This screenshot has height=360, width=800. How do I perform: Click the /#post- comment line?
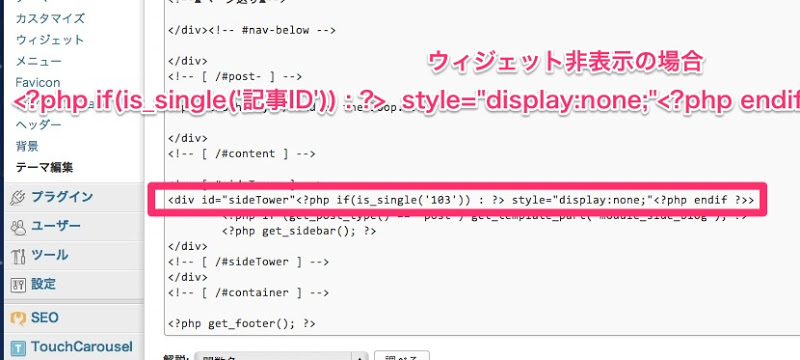tap(235, 76)
